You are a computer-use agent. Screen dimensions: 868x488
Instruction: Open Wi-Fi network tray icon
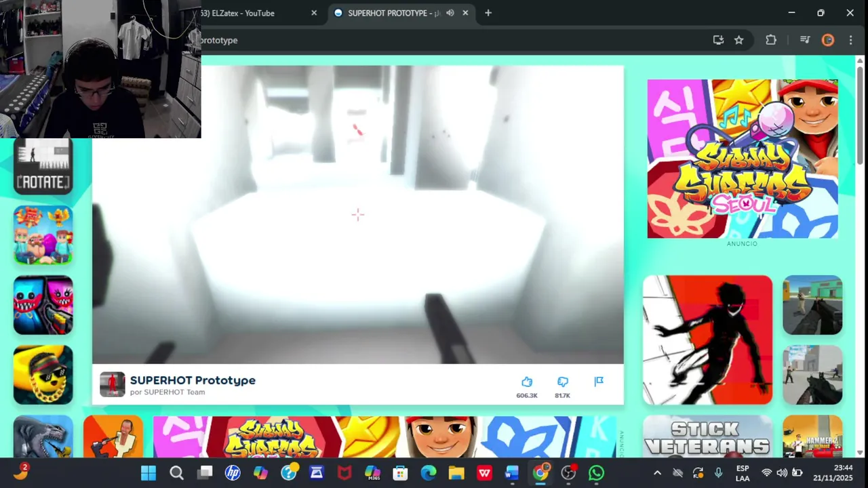[767, 473]
